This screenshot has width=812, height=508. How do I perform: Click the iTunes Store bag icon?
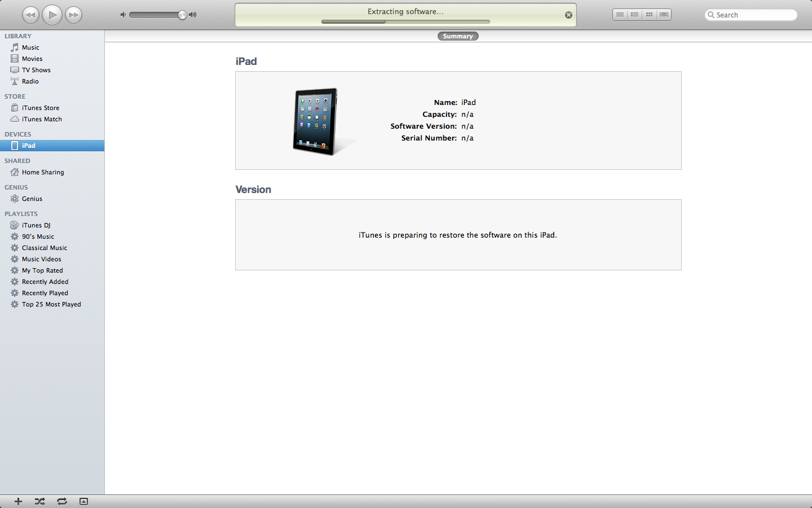point(15,108)
